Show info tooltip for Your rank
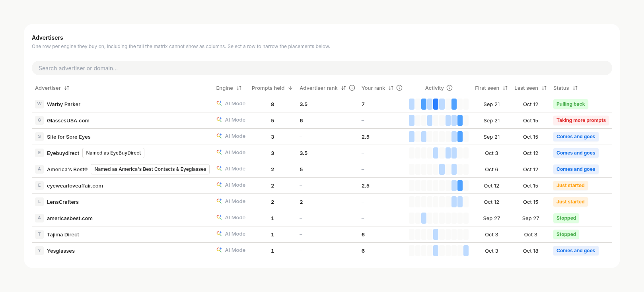644x292 pixels. tap(399, 88)
